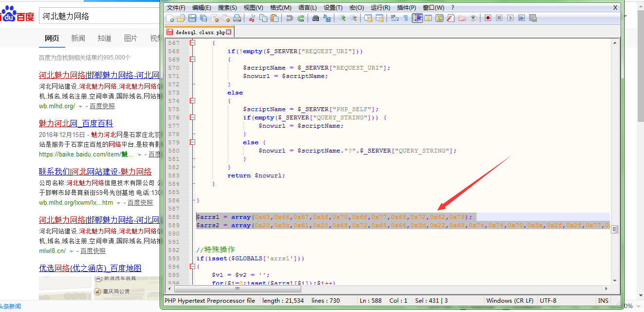644x312 pixels.
Task: Toggle Show All Characters pilcrow icon
Action: pyautogui.click(x=405, y=19)
